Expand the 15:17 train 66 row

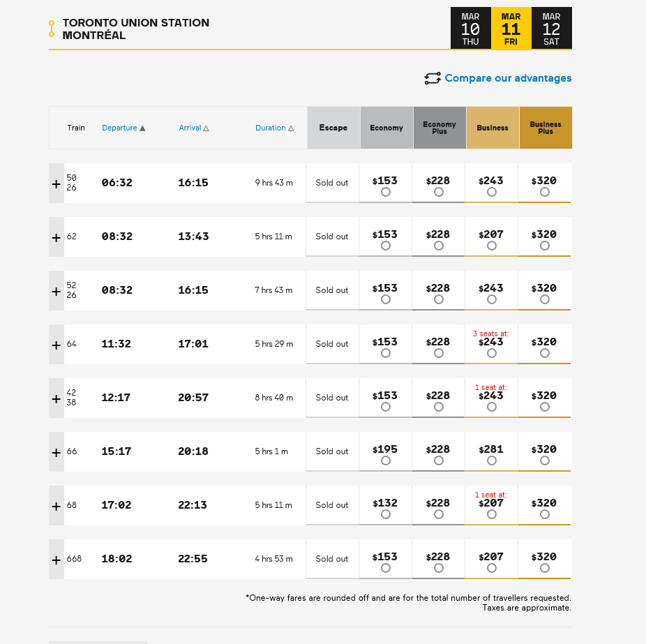pos(57,452)
